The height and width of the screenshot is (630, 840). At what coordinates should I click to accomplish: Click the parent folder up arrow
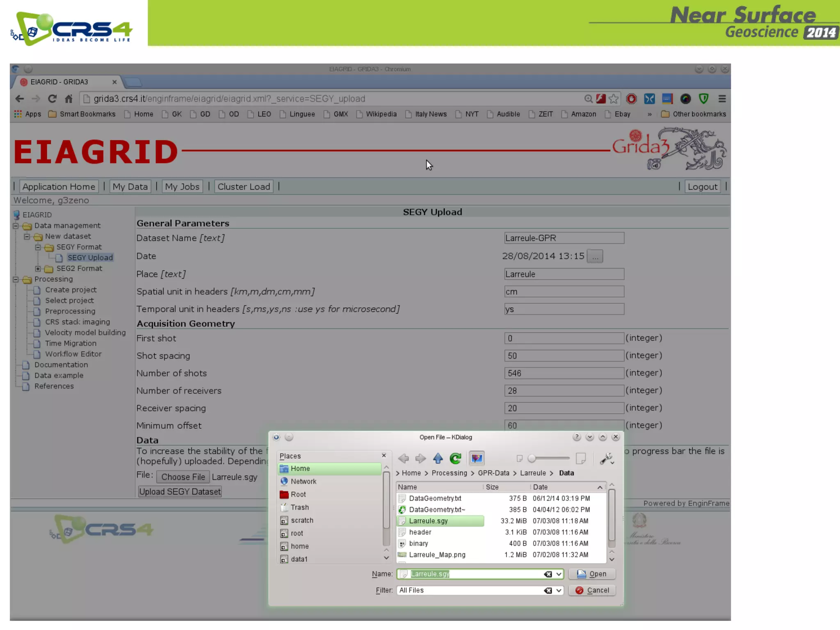(438, 458)
